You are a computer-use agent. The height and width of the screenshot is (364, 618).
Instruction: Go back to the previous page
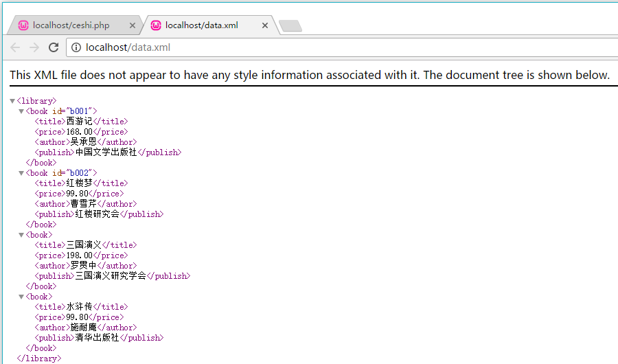click(15, 47)
